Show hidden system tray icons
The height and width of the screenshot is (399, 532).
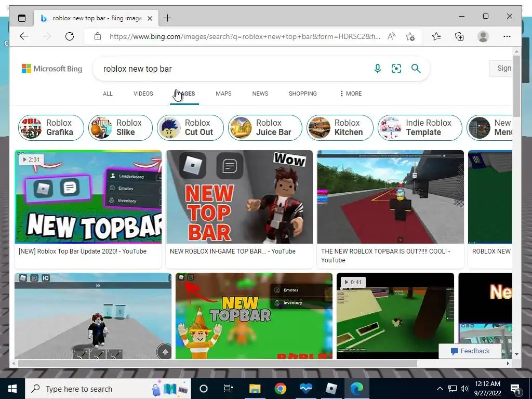[440, 389]
